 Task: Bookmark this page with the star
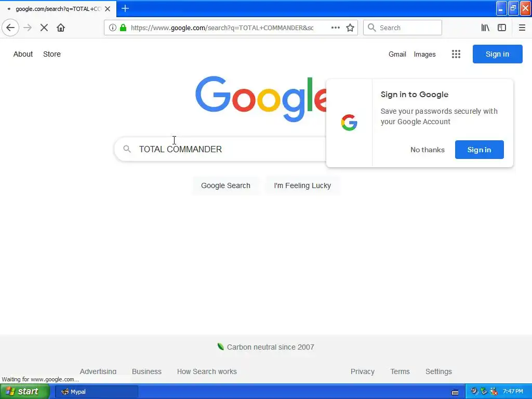pyautogui.click(x=350, y=28)
